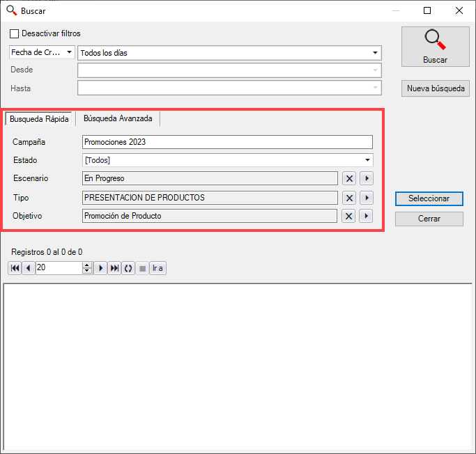
Task: Close the Buscar window
Action: [459, 10]
